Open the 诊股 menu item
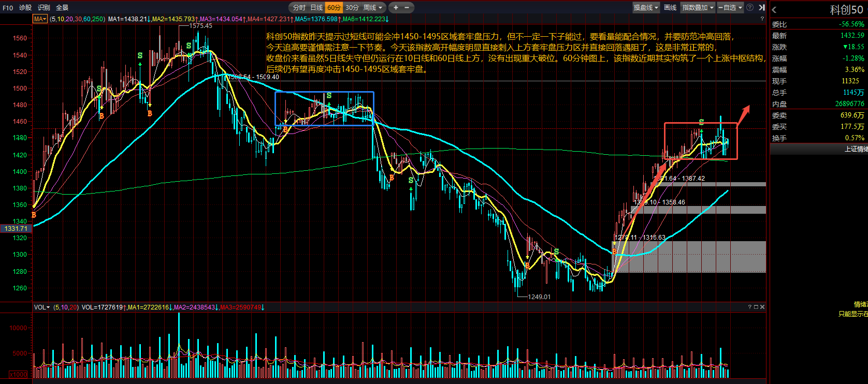Image resolution: width=868 pixels, height=384 pixels. pyautogui.click(x=25, y=7)
